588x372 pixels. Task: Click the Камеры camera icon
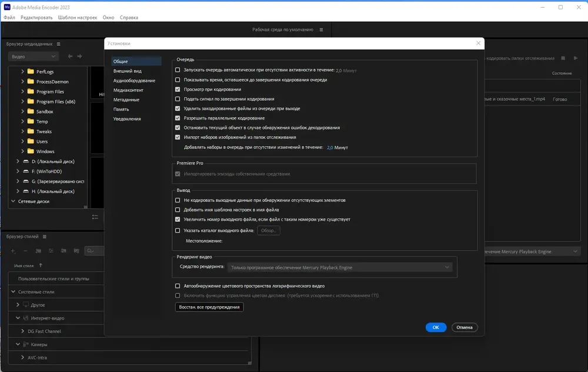click(x=26, y=344)
